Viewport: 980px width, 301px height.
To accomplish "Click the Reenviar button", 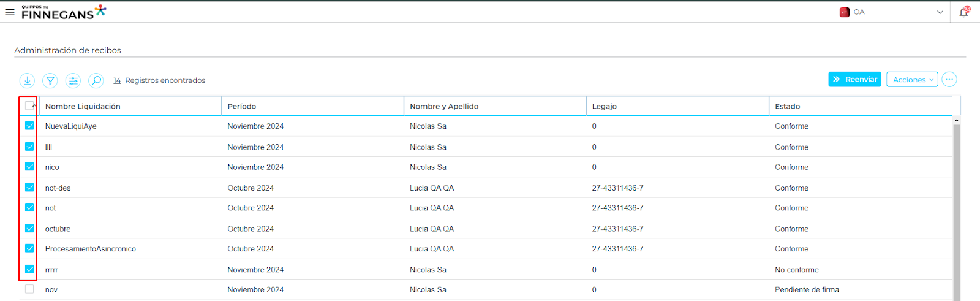I will click(854, 80).
